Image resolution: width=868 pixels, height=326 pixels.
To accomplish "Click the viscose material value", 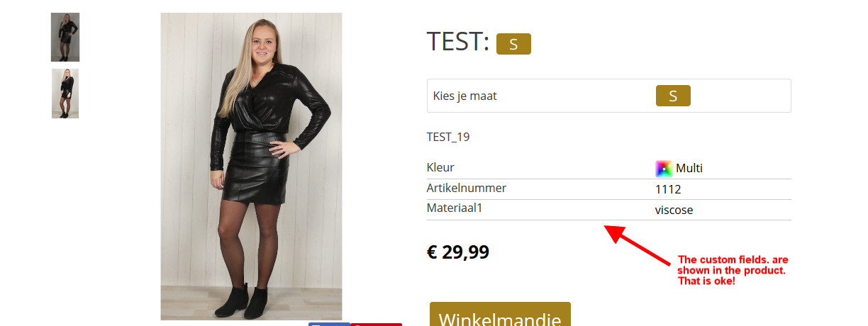I will click(674, 210).
